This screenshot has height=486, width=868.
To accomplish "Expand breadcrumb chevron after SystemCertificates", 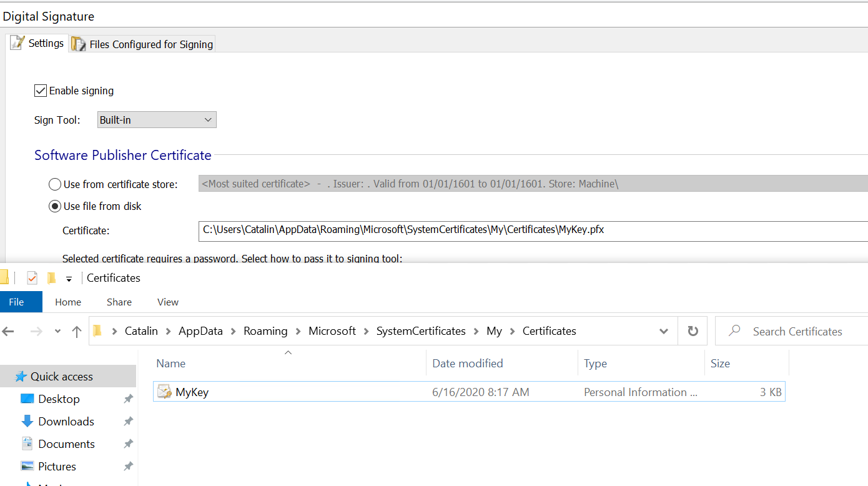I will [x=476, y=331].
